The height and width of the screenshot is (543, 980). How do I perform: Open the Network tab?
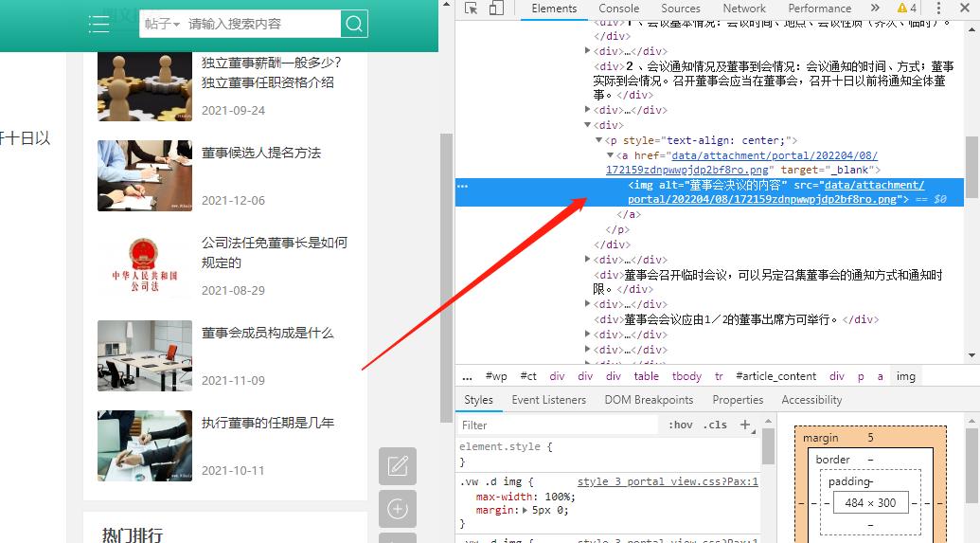click(x=743, y=9)
